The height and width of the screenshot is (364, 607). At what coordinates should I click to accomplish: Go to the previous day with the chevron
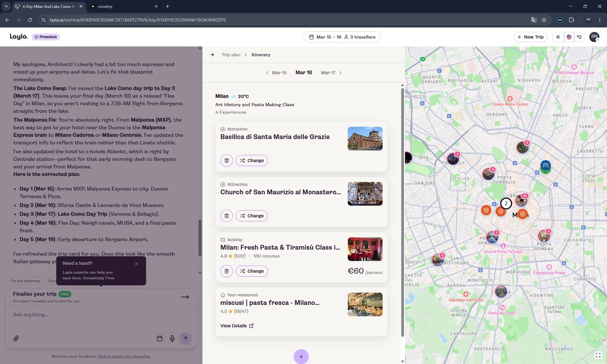pos(267,73)
